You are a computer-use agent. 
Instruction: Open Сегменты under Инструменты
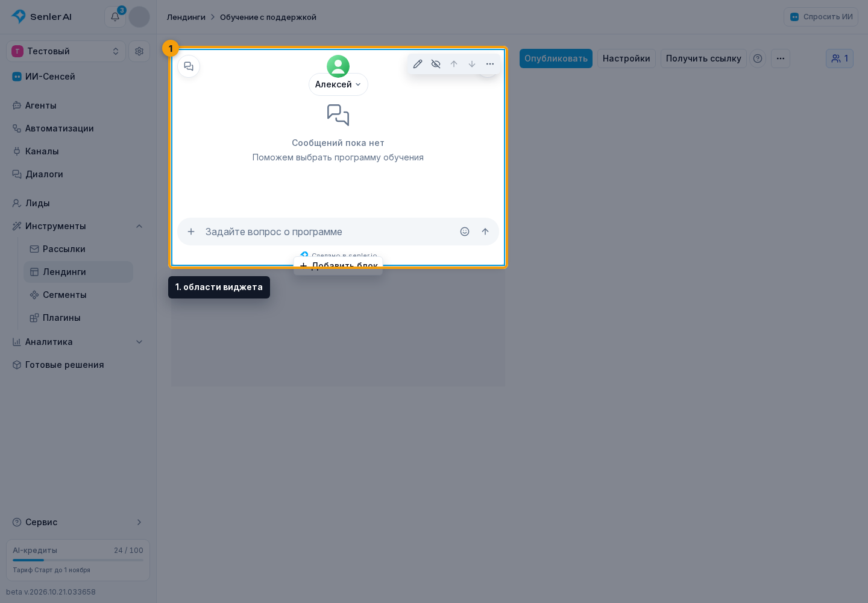(78, 295)
